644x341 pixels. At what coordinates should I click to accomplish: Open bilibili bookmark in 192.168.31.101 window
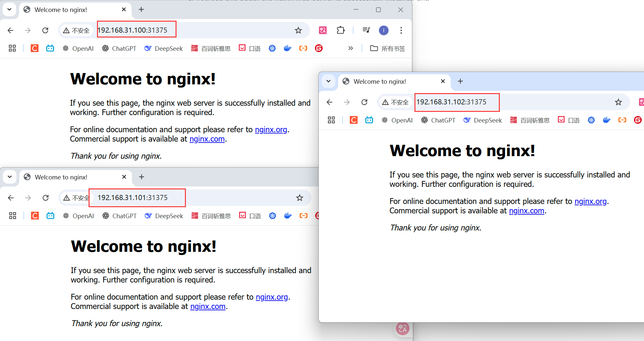pos(50,216)
